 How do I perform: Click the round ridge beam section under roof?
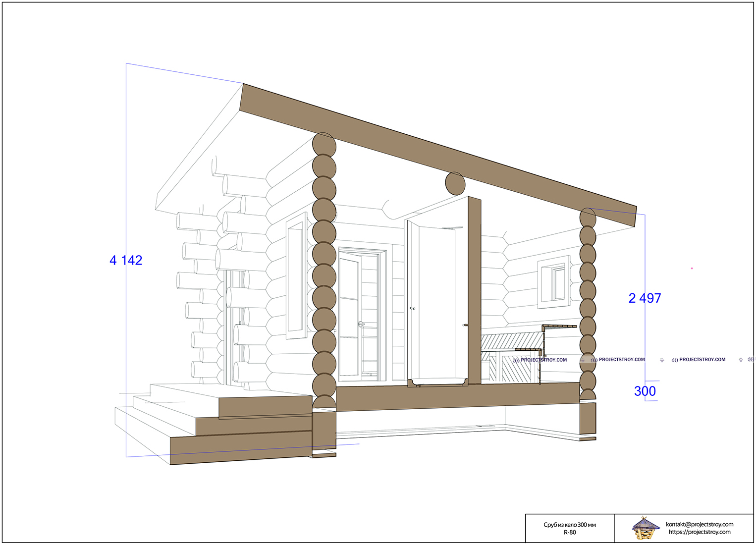pos(455,183)
